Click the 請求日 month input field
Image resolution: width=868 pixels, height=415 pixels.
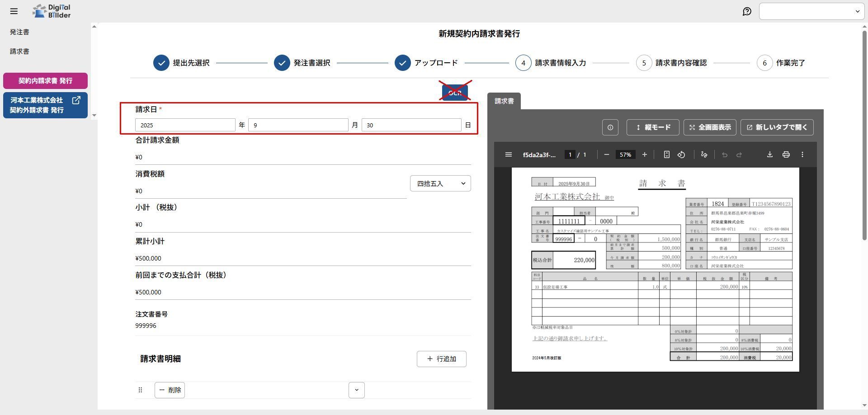298,125
